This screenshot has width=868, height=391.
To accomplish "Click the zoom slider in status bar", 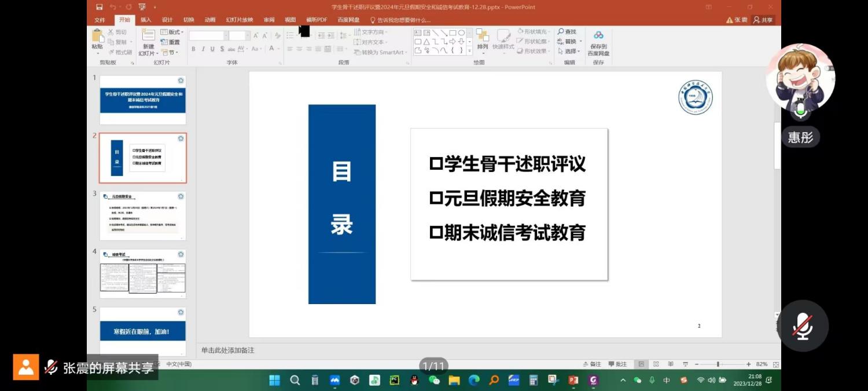I will [x=718, y=364].
